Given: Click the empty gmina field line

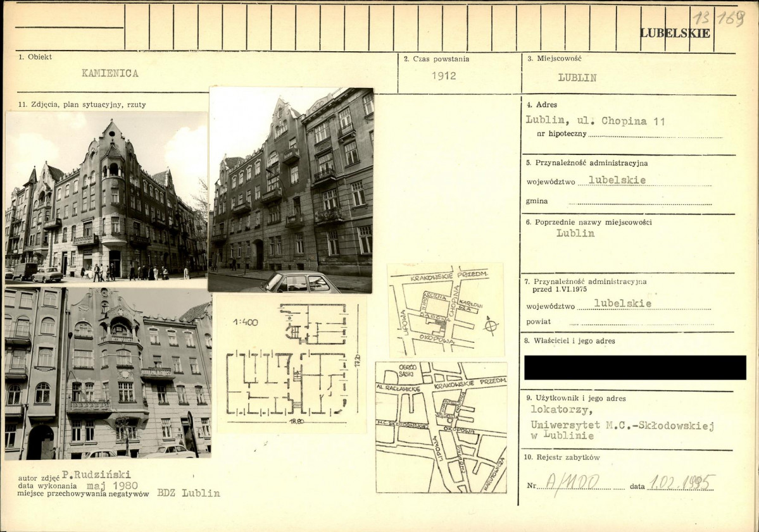Looking at the screenshot, I should (639, 202).
